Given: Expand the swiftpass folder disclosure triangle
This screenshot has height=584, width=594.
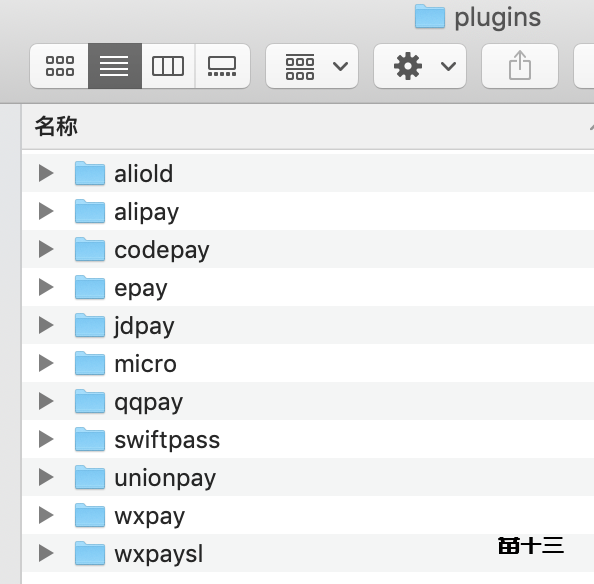Looking at the screenshot, I should (46, 439).
